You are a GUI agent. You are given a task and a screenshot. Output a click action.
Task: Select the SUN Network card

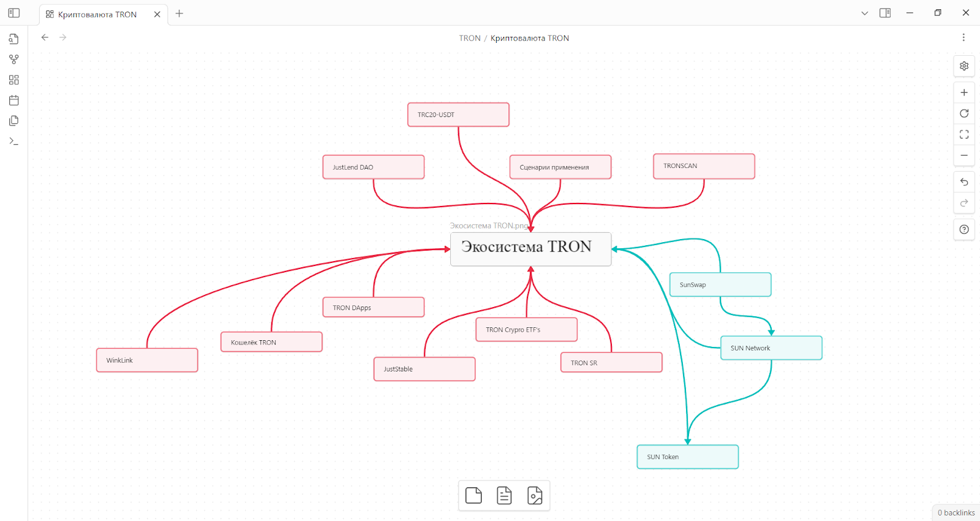click(x=771, y=348)
